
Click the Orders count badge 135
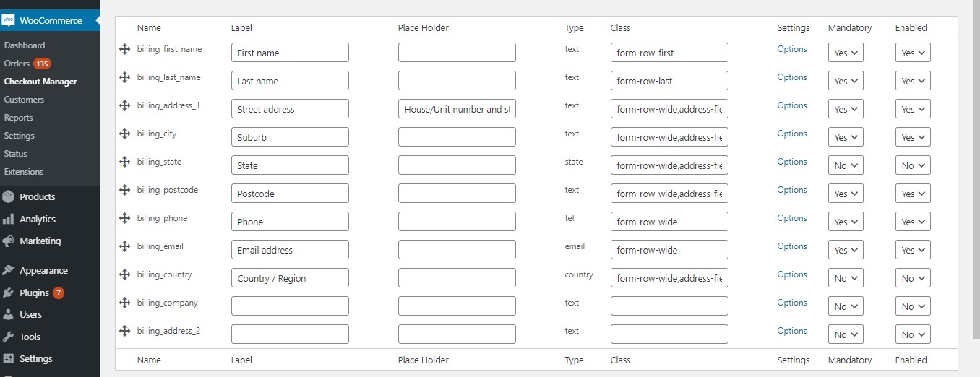click(42, 64)
